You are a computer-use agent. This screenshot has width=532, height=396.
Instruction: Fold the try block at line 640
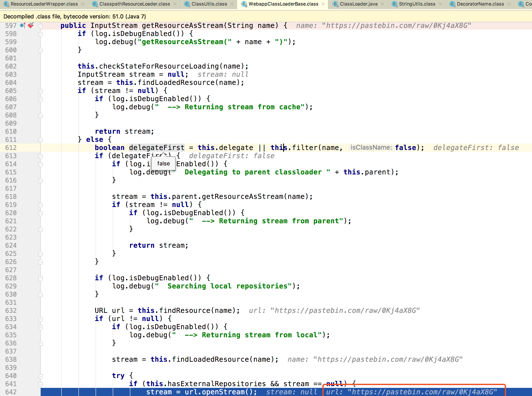click(x=41, y=376)
